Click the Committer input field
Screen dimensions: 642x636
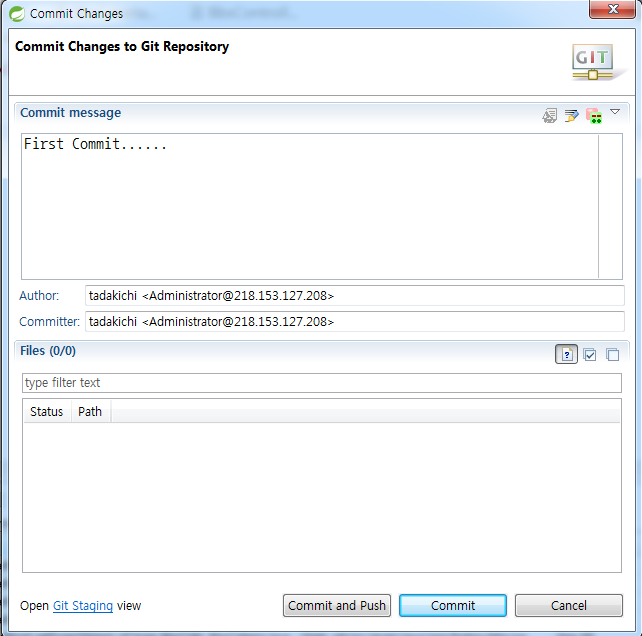coord(355,322)
